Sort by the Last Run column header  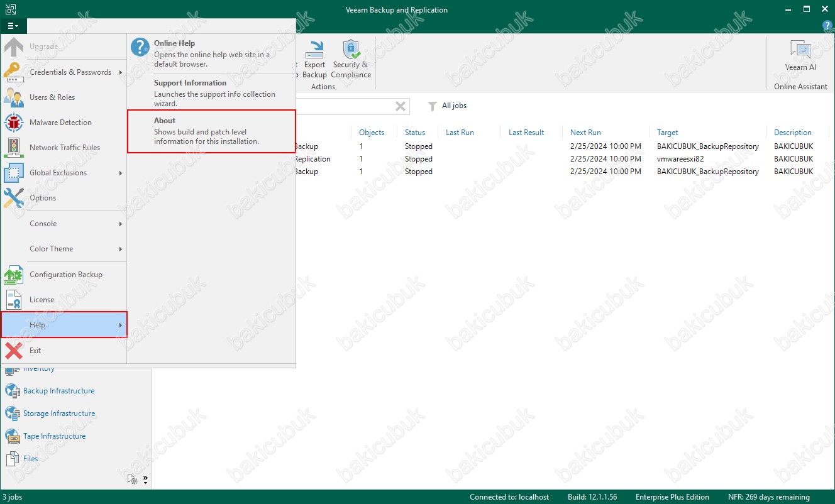(x=460, y=133)
